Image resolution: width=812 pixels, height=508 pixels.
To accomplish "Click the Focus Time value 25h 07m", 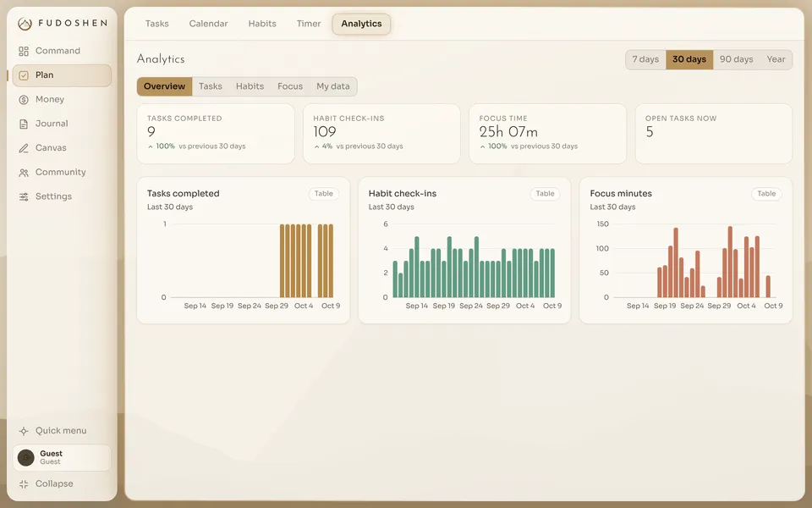I will [508, 132].
